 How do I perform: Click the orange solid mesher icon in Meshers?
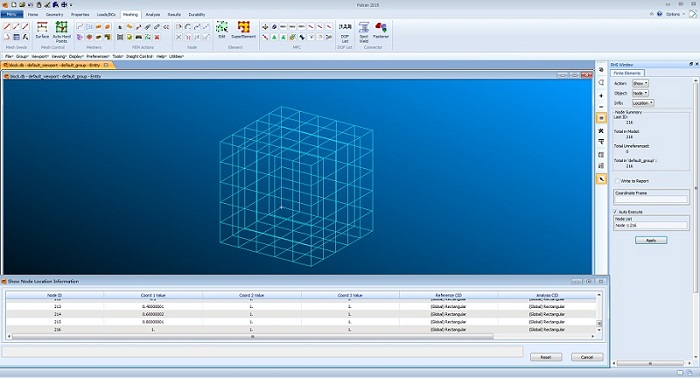point(107,27)
